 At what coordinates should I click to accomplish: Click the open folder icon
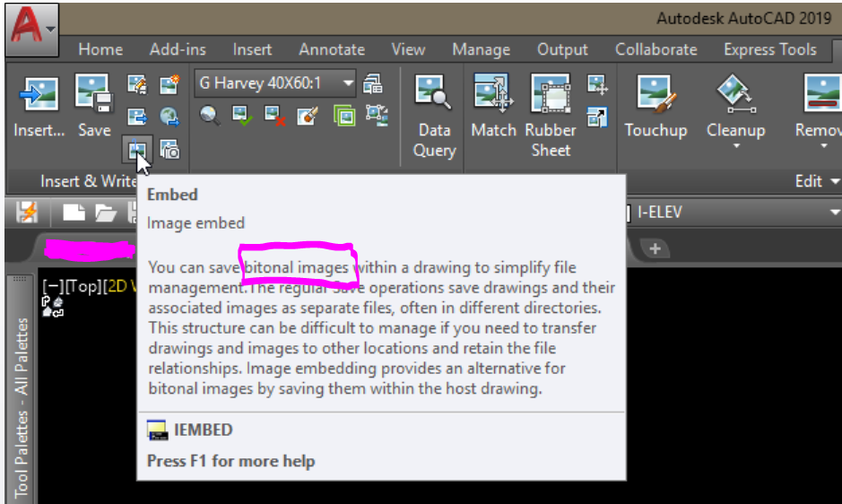pos(106,213)
